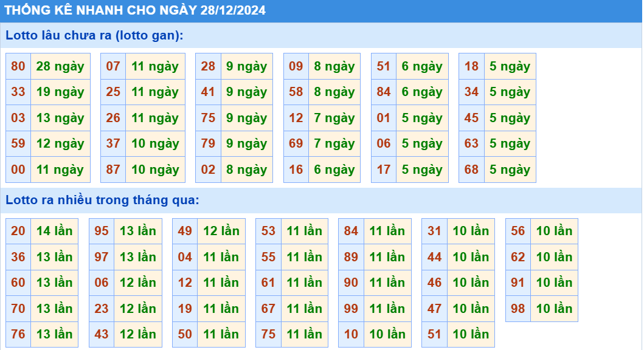Select number 79 in lotto gan table
This screenshot has height=350, width=644.
[208, 143]
